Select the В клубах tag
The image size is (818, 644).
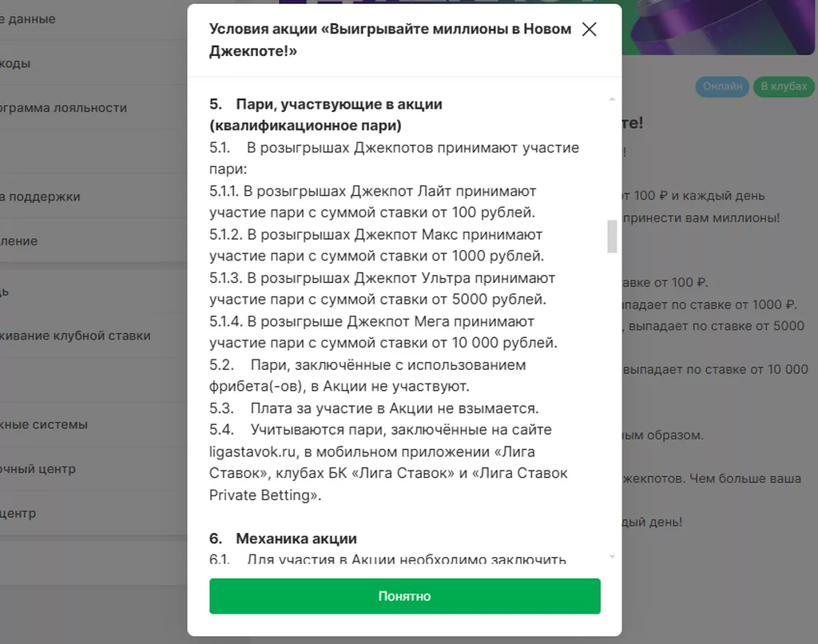coord(784,86)
